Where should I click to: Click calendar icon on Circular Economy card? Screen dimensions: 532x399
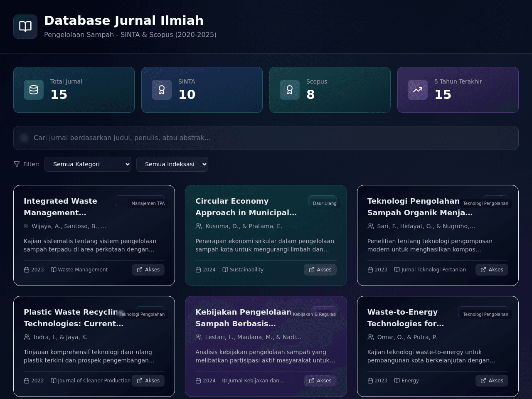pos(198,270)
